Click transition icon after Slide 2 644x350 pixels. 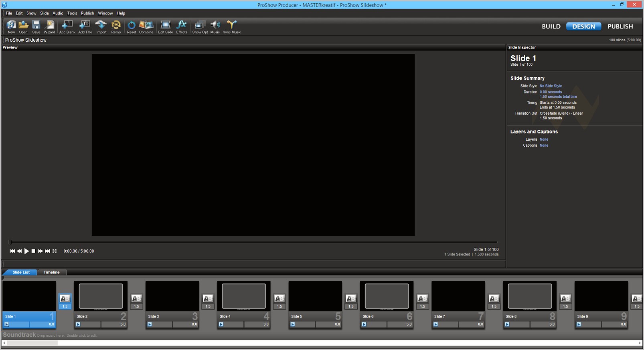coord(136,298)
